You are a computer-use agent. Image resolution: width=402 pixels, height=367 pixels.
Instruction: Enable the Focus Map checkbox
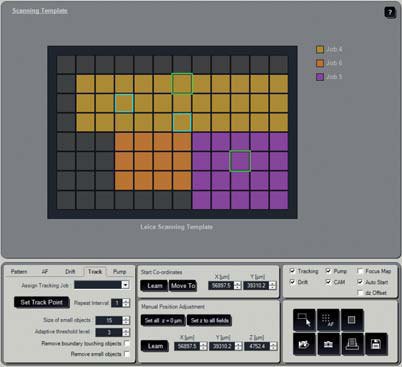click(360, 271)
